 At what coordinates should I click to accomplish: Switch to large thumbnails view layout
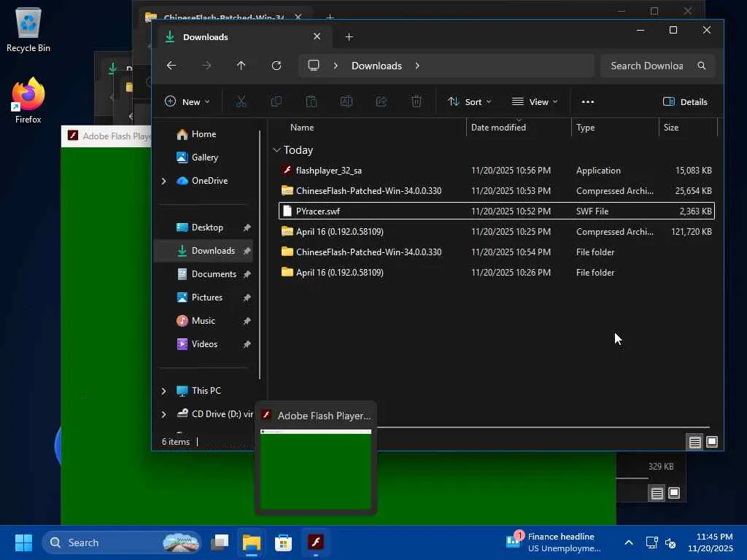tap(712, 443)
